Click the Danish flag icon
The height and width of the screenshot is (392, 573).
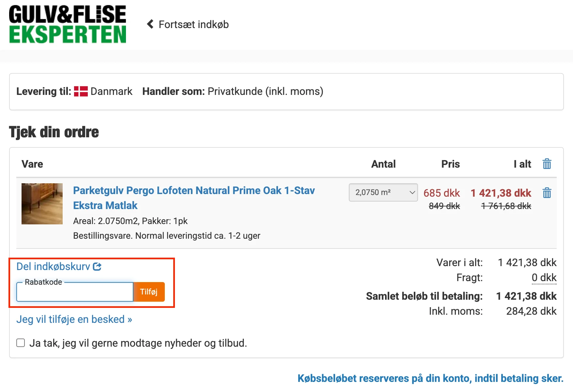tap(81, 91)
